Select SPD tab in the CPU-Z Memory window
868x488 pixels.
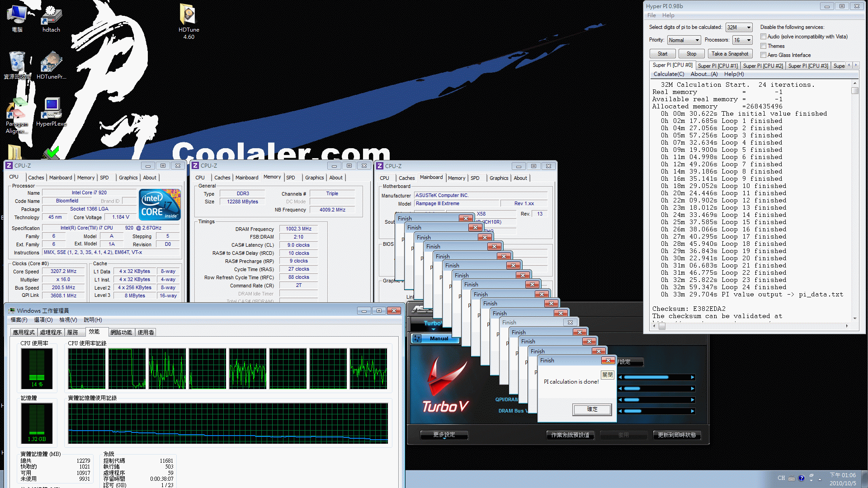click(291, 178)
